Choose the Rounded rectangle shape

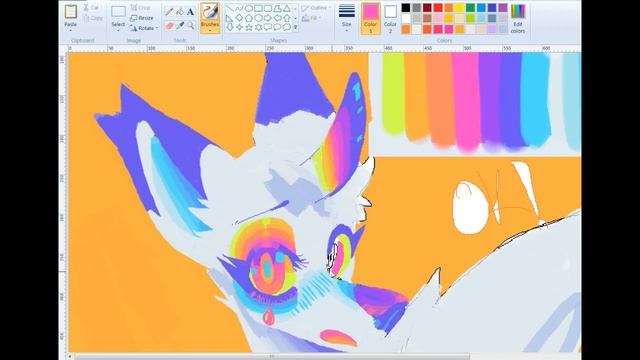point(268,8)
